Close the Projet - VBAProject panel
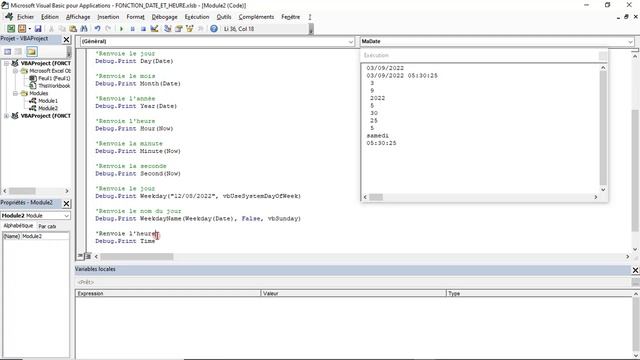 67,39
